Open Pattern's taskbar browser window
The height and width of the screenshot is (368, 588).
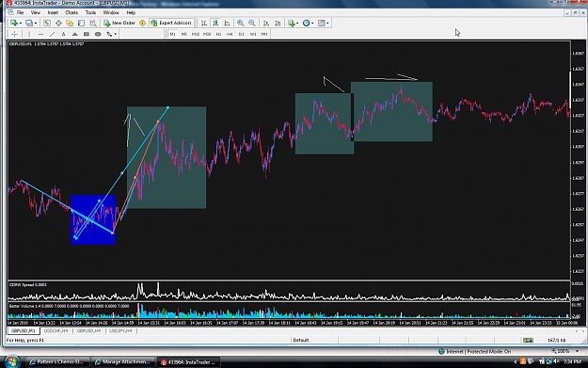pos(57,362)
